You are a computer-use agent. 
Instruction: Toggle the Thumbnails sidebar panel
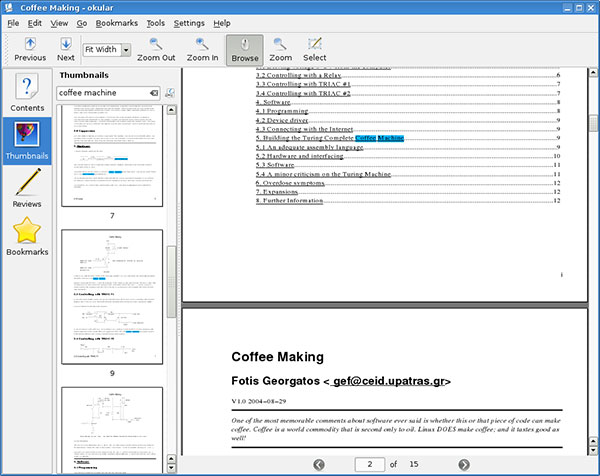(27, 140)
